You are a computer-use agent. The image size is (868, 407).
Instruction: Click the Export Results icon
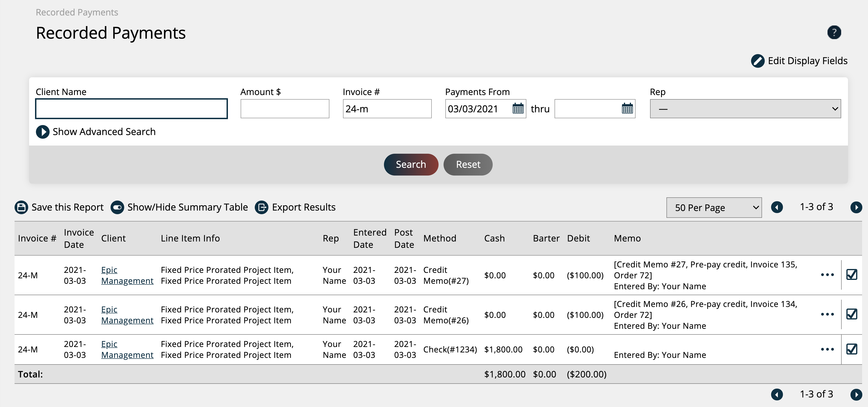262,207
